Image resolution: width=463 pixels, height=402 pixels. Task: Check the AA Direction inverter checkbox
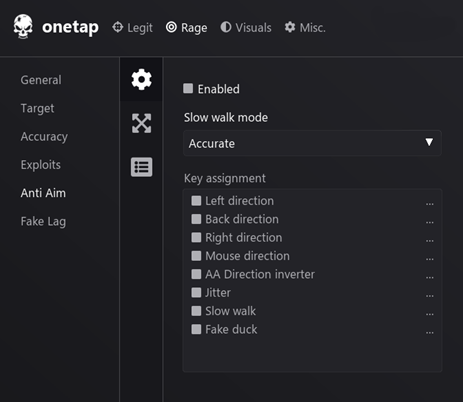click(196, 274)
